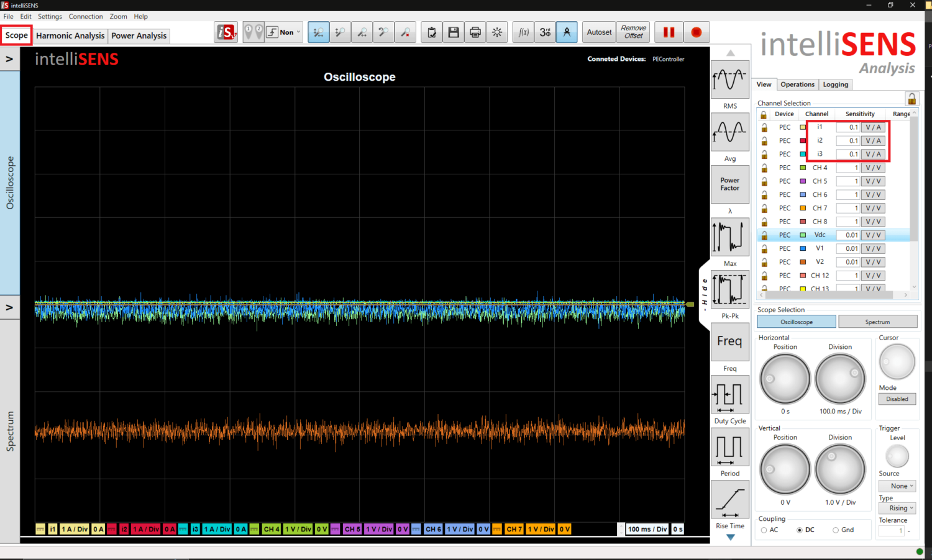
Task: Select the DC coupling radio button
Action: 799,530
